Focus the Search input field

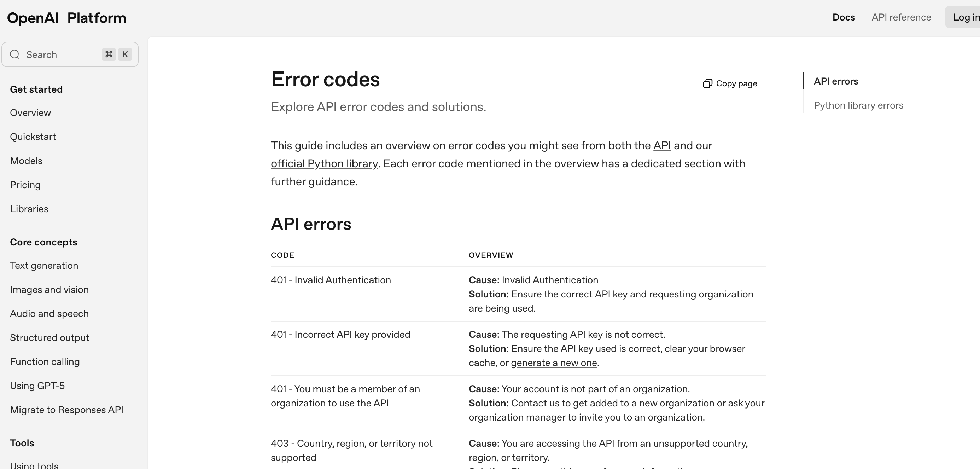[x=70, y=54]
